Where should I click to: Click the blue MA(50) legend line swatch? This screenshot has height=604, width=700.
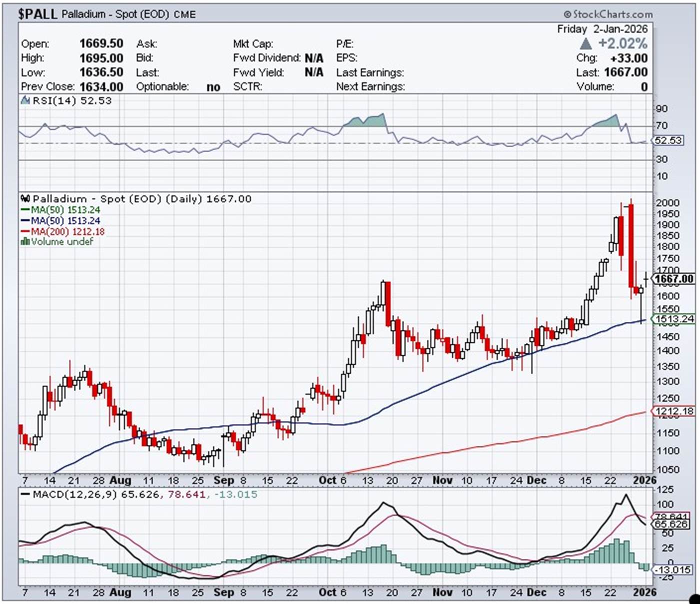[25, 221]
